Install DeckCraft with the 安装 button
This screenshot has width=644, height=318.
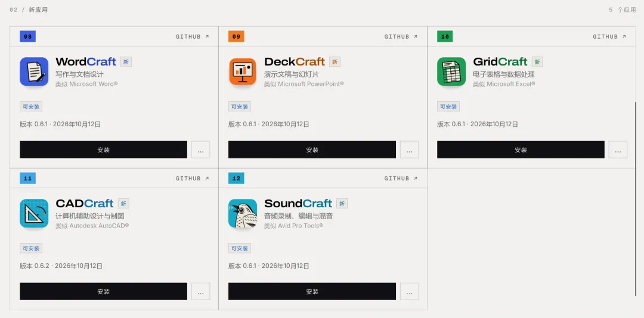click(312, 149)
